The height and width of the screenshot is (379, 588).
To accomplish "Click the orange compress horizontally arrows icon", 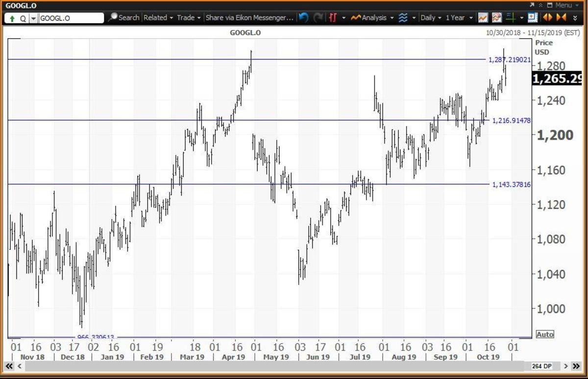I will (561, 18).
